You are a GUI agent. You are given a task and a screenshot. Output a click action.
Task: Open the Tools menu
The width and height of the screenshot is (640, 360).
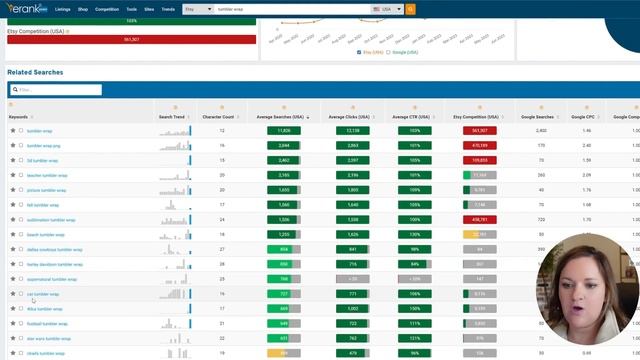tap(131, 9)
